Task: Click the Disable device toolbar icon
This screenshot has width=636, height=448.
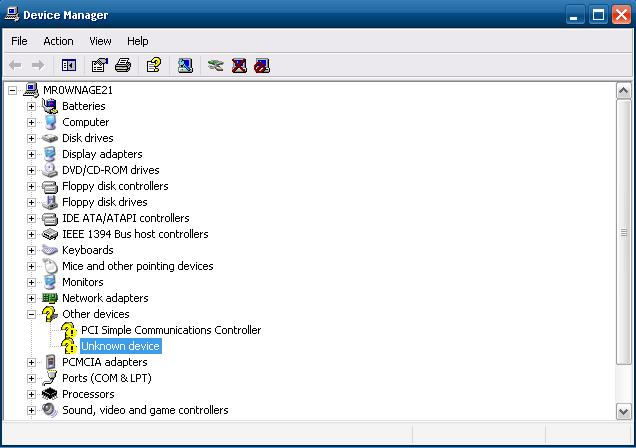Action: pos(262,66)
